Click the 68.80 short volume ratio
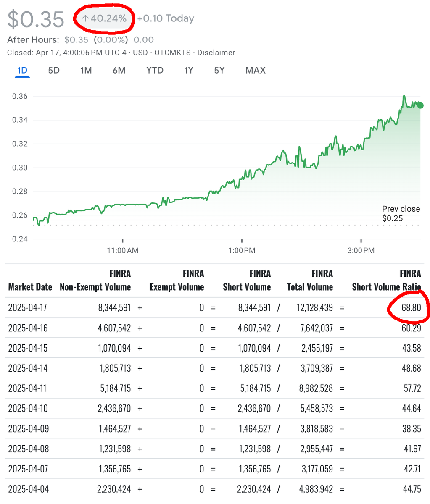Viewport: 430px width, 504px height. [411, 308]
